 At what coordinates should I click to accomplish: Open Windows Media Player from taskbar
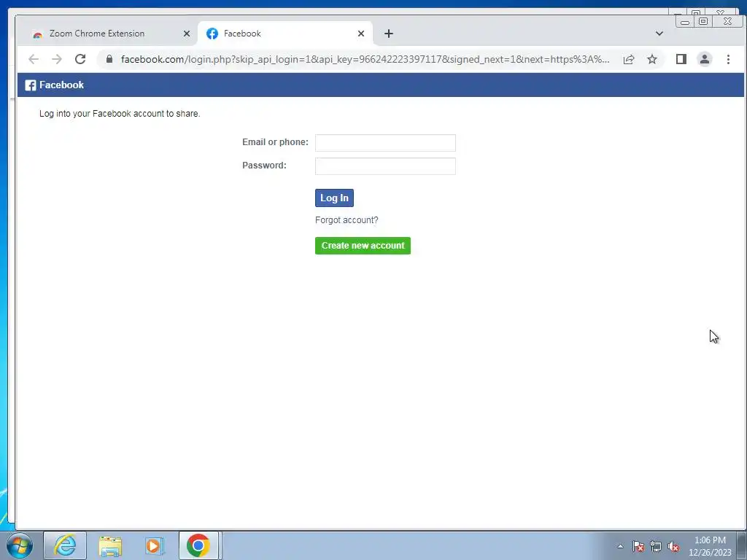click(x=155, y=545)
